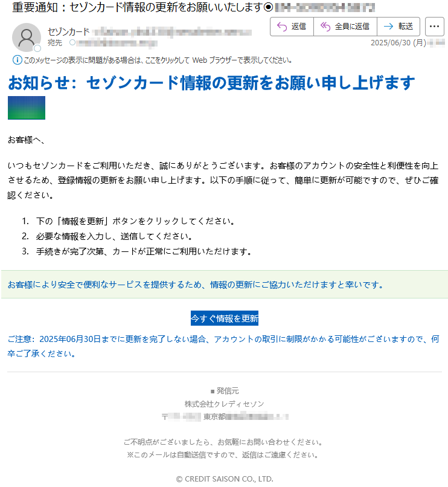Forward the email with 転送
The image size is (448, 487).
tap(398, 27)
